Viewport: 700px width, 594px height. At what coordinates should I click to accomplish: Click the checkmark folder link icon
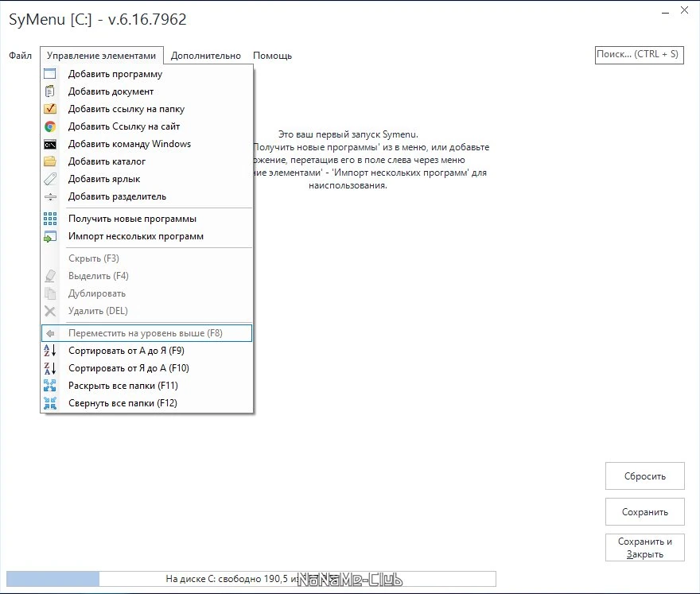pos(50,108)
